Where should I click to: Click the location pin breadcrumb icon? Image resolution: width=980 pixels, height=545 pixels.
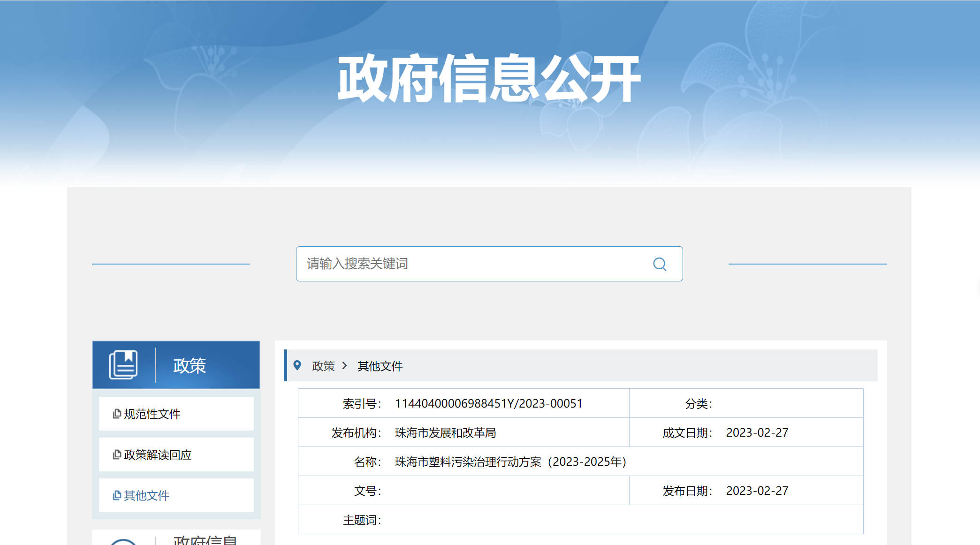point(297,365)
